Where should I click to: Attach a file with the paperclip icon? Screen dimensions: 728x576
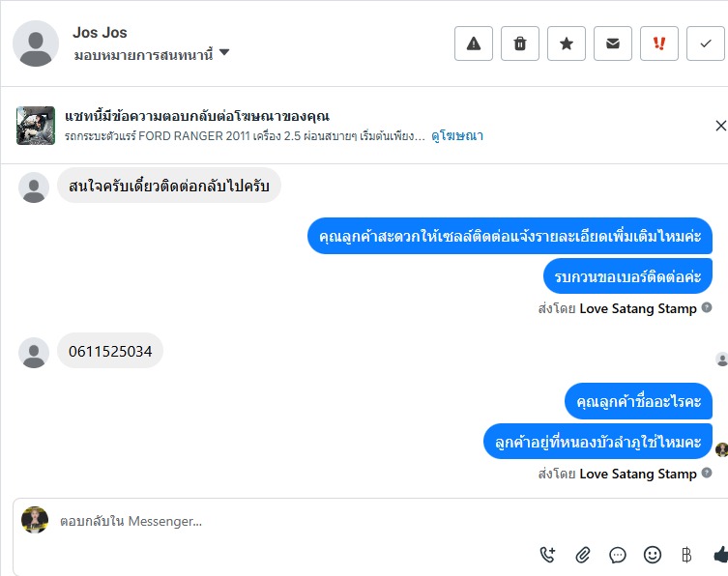click(x=583, y=555)
